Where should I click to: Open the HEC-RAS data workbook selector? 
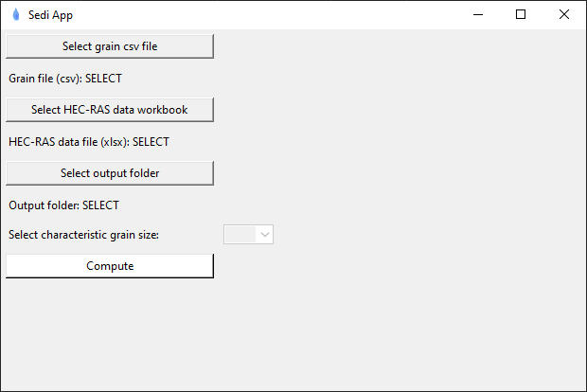[x=110, y=110]
